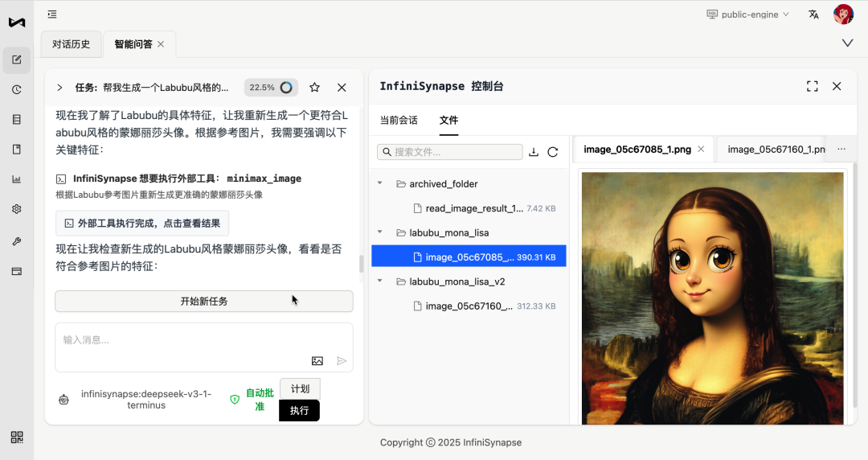Select the image_05c67085_1.png preview tab
This screenshot has height=460, width=868.
click(637, 149)
